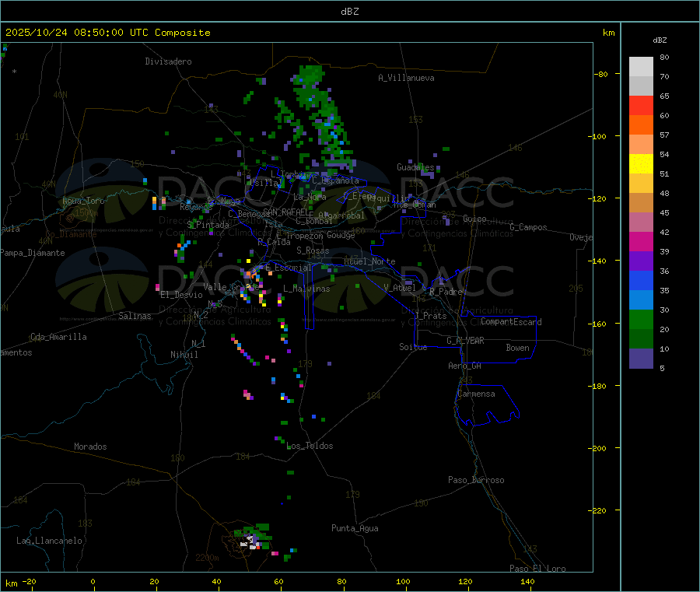Click the 'Guadales' place label
The height and width of the screenshot is (592, 700).
415,167
